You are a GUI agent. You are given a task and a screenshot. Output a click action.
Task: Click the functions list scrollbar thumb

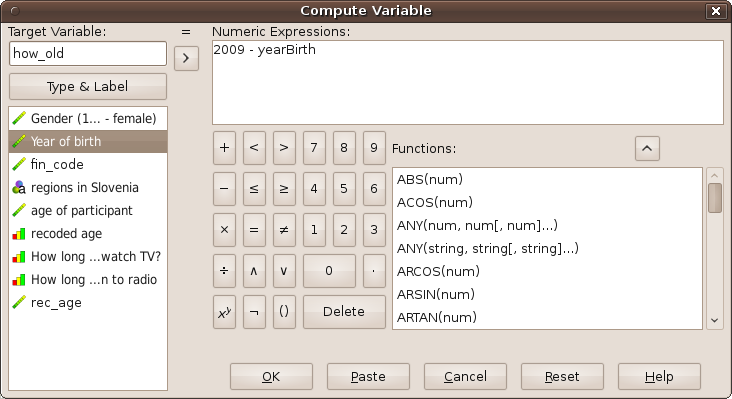point(715,198)
